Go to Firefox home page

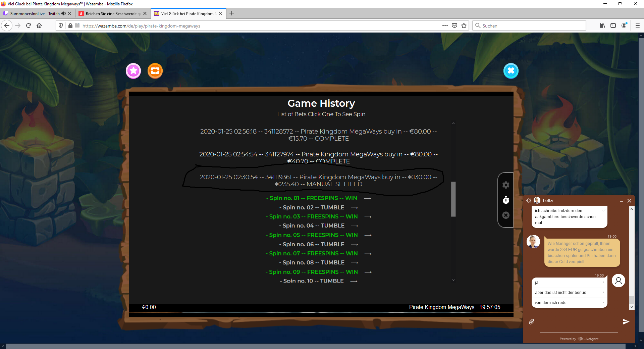pos(39,26)
